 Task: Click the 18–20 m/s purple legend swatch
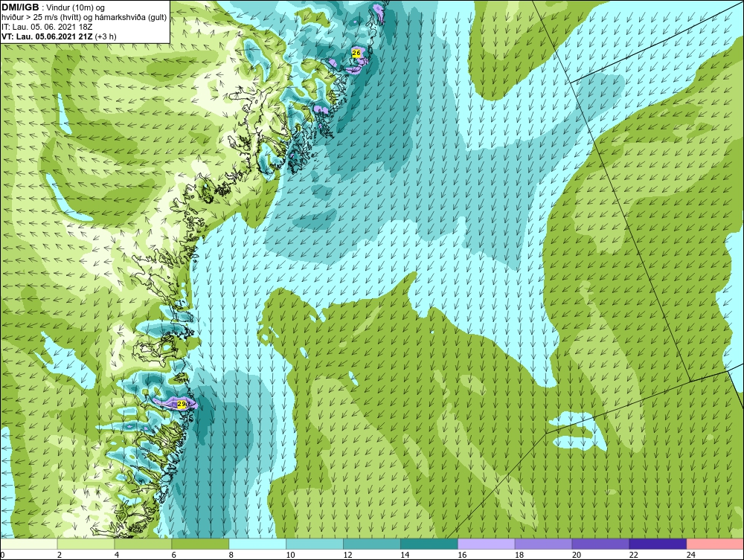point(543,544)
